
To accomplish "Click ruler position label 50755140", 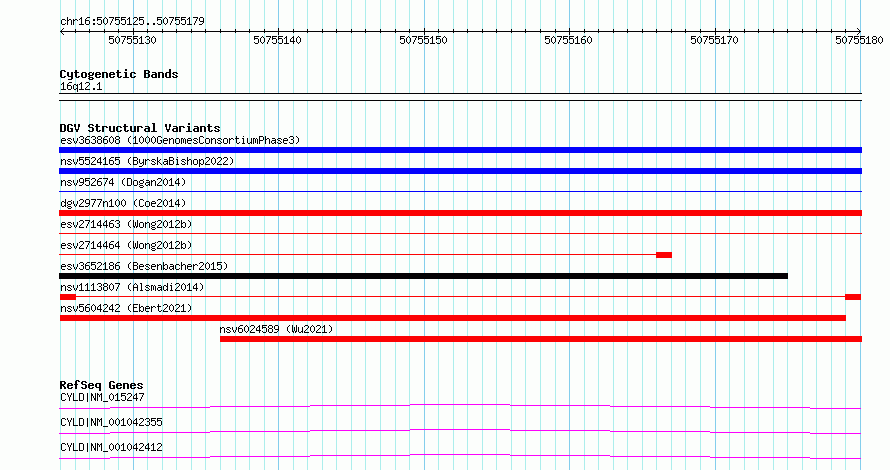I will tap(278, 40).
